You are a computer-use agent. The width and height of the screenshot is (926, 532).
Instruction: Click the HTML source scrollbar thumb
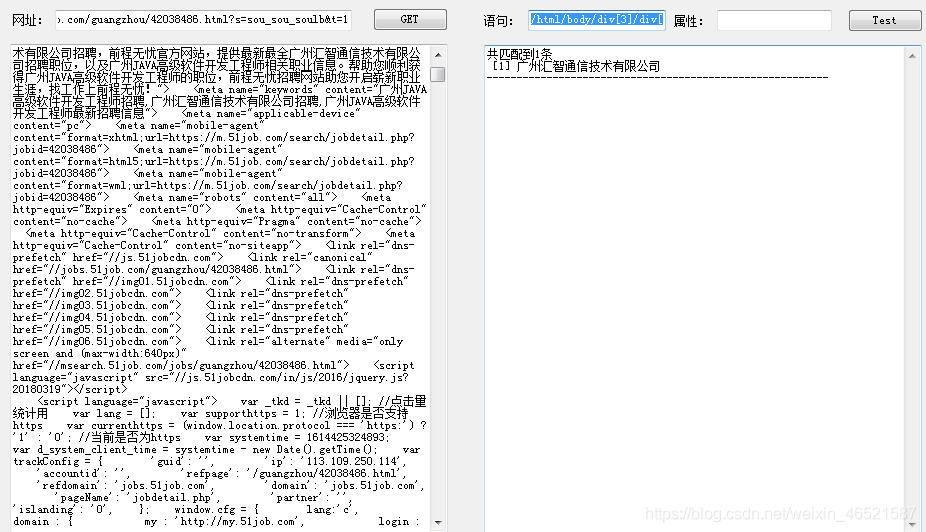pos(438,74)
